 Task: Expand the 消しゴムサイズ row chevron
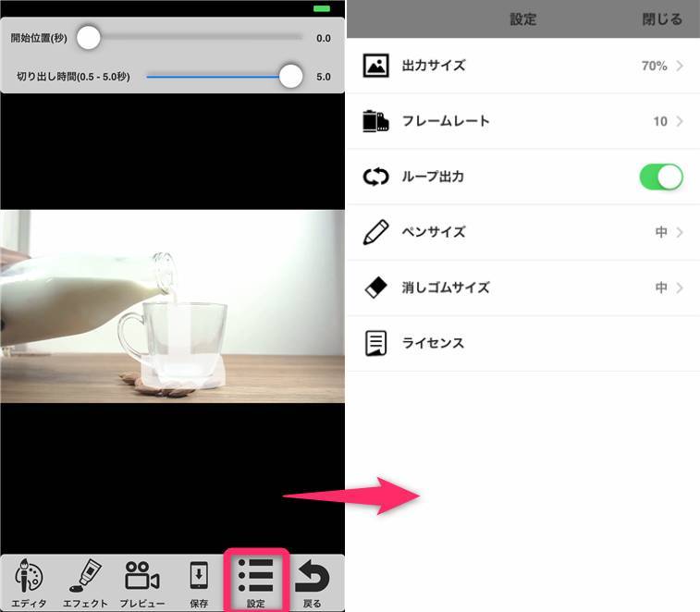[x=680, y=288]
